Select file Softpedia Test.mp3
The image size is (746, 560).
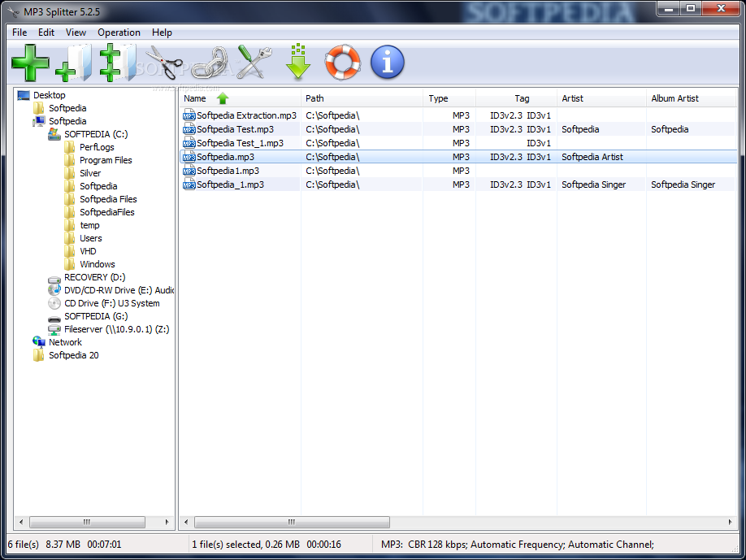235,129
